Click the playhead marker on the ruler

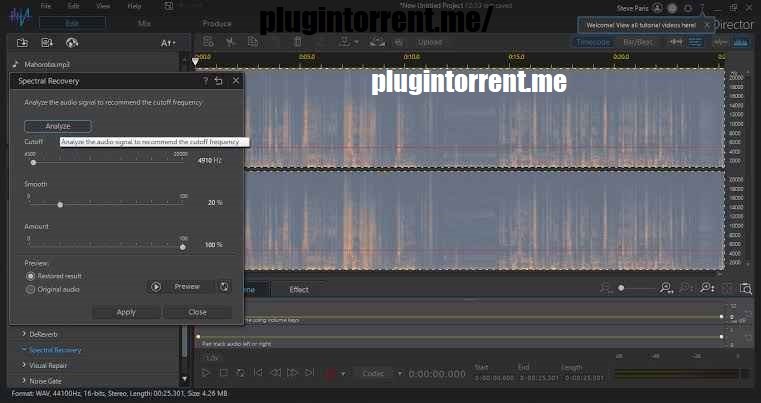tap(196, 61)
